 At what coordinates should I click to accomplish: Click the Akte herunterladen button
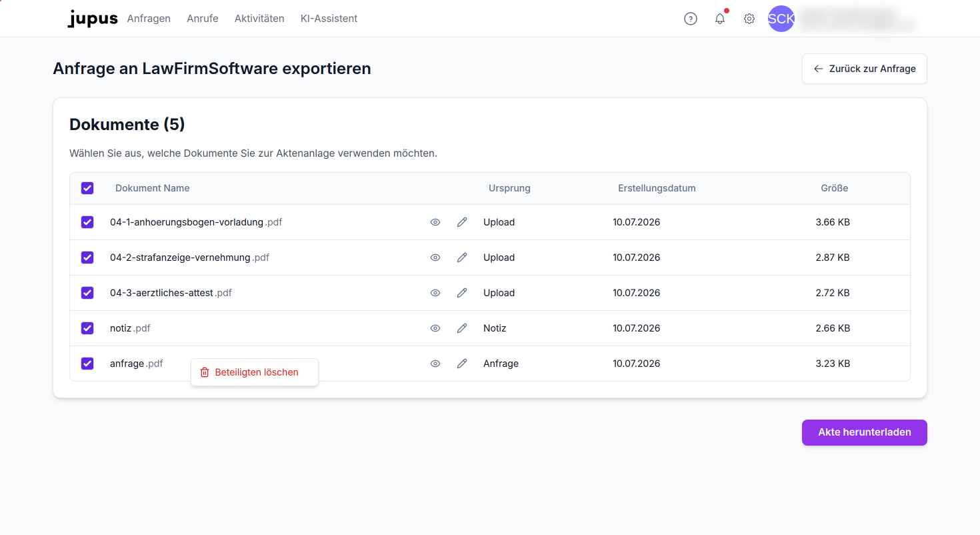(x=865, y=432)
